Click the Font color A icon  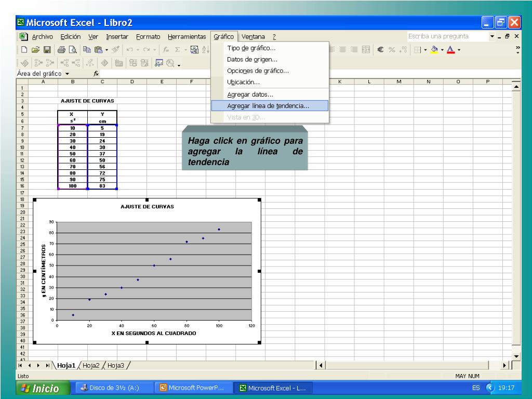coord(450,50)
